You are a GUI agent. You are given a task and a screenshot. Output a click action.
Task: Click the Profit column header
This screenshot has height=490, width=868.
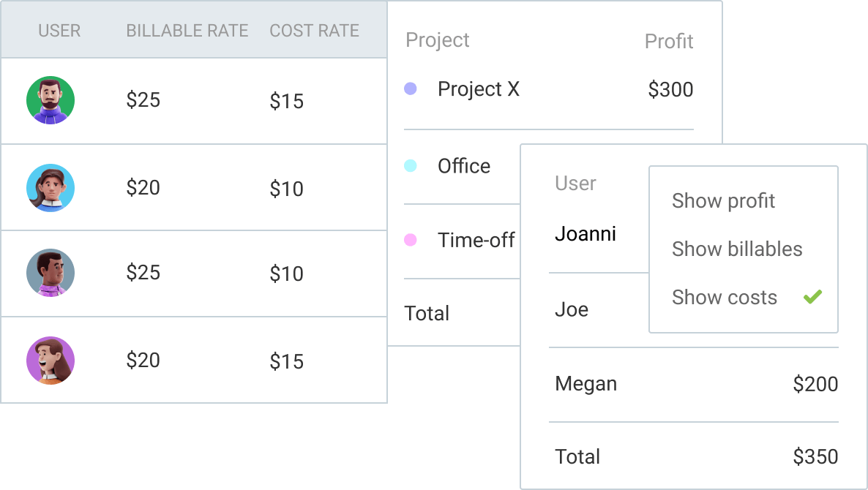click(668, 41)
